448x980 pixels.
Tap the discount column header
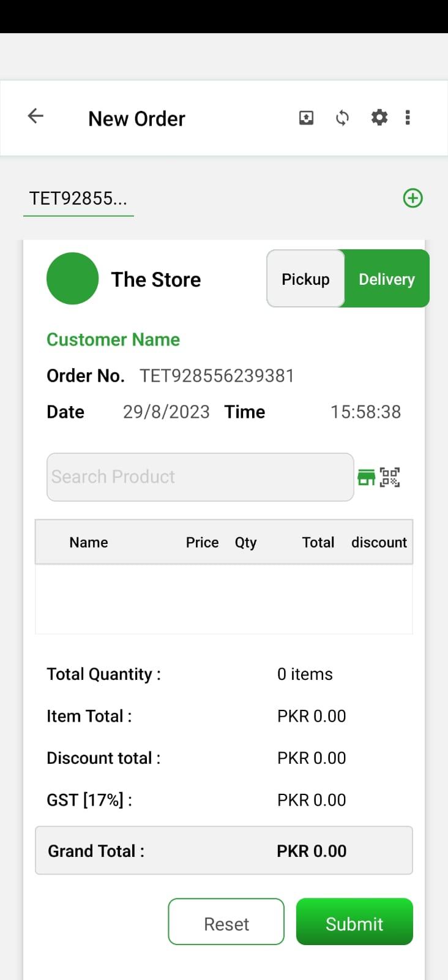tap(379, 542)
